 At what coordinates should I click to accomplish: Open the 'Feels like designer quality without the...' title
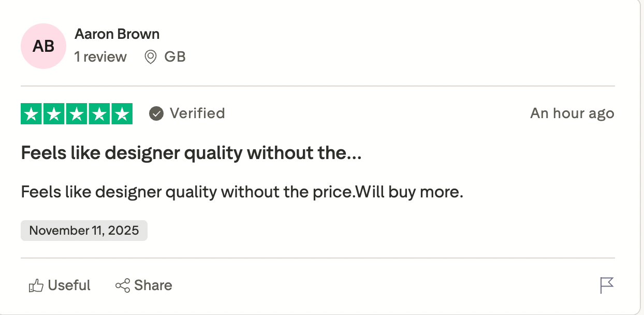coord(191,153)
